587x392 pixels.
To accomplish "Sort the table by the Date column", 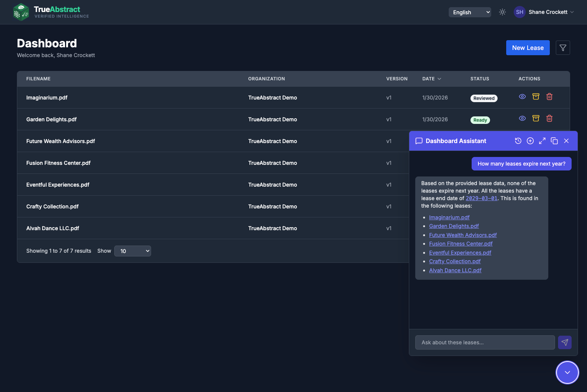I will pos(431,78).
